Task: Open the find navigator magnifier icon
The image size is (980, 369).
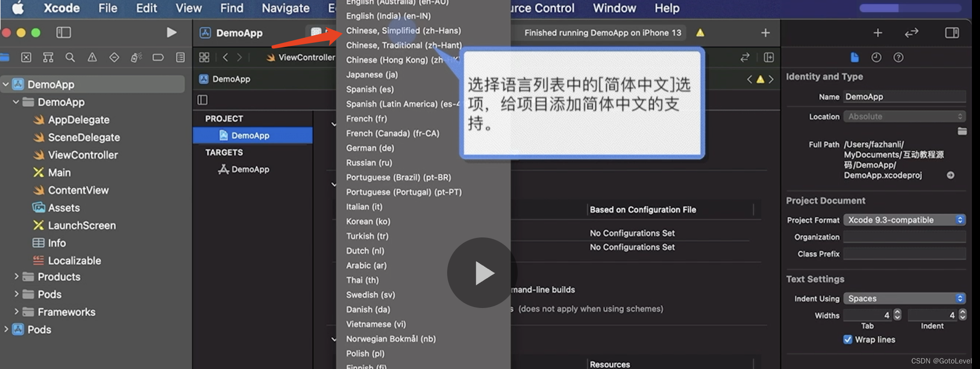Action: point(70,57)
